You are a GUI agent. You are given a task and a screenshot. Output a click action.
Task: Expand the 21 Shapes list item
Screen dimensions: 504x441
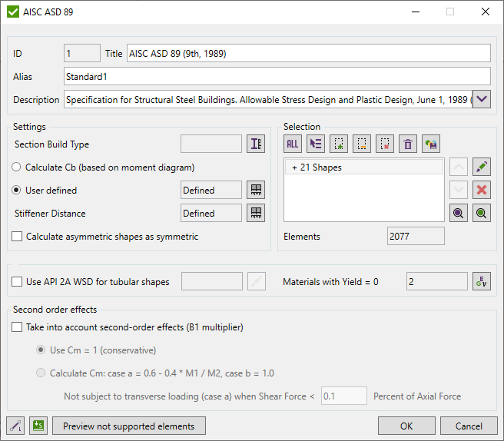pyautogui.click(x=294, y=167)
